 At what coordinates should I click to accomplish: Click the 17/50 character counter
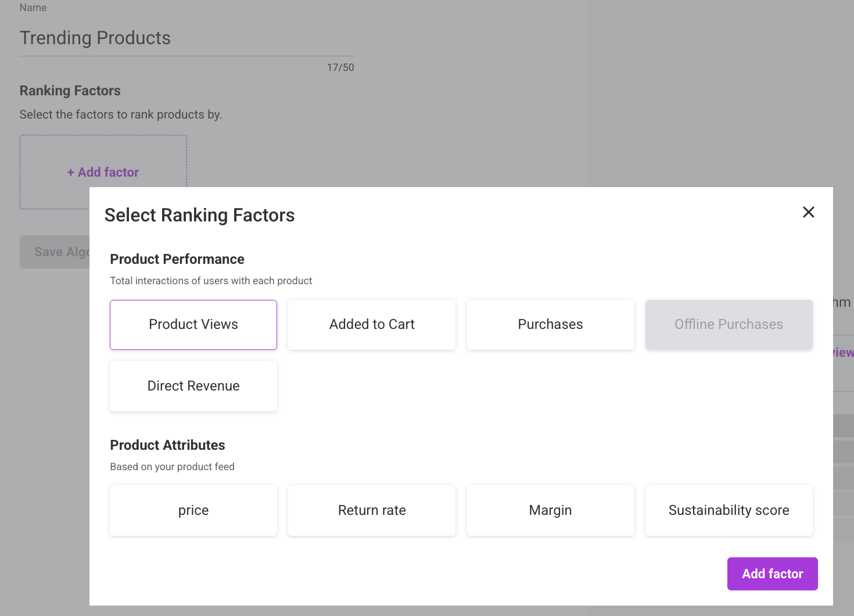pos(340,67)
